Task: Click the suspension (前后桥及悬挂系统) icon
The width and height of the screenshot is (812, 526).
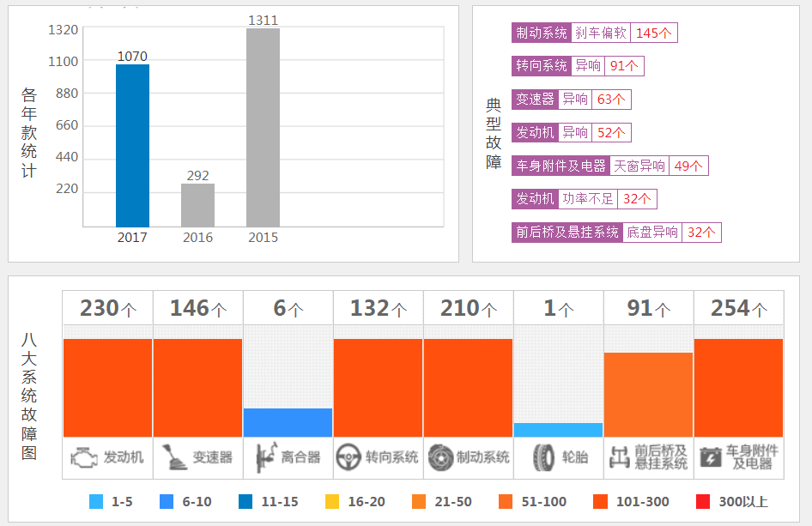Action: tap(618, 457)
